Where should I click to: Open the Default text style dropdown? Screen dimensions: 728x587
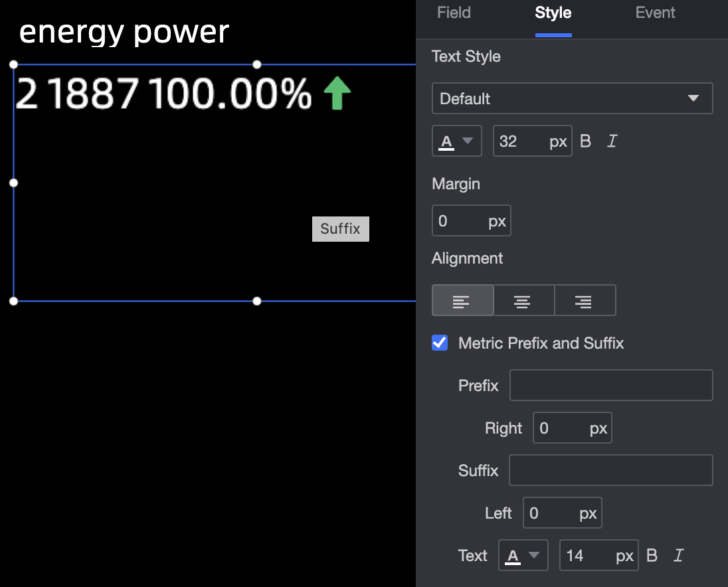coord(572,98)
